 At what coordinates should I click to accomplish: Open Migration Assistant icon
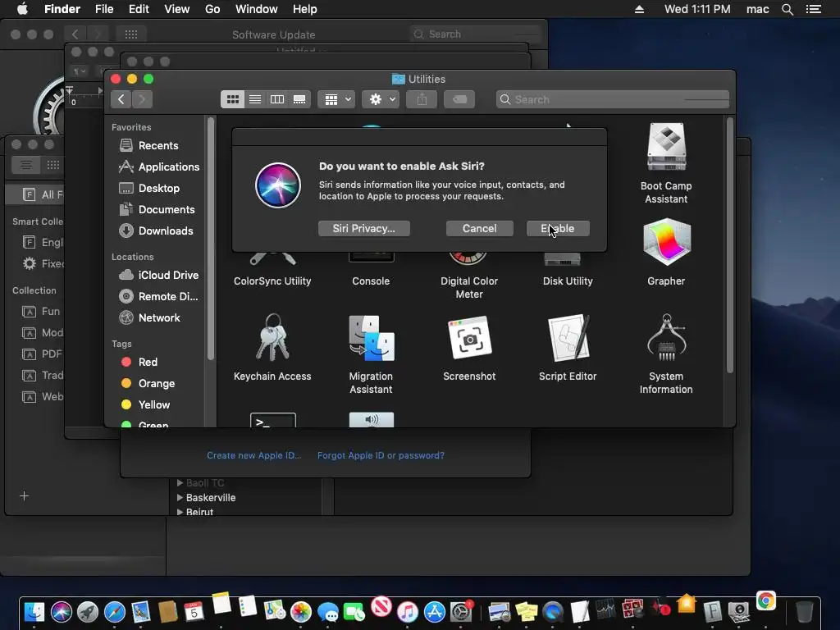372,337
